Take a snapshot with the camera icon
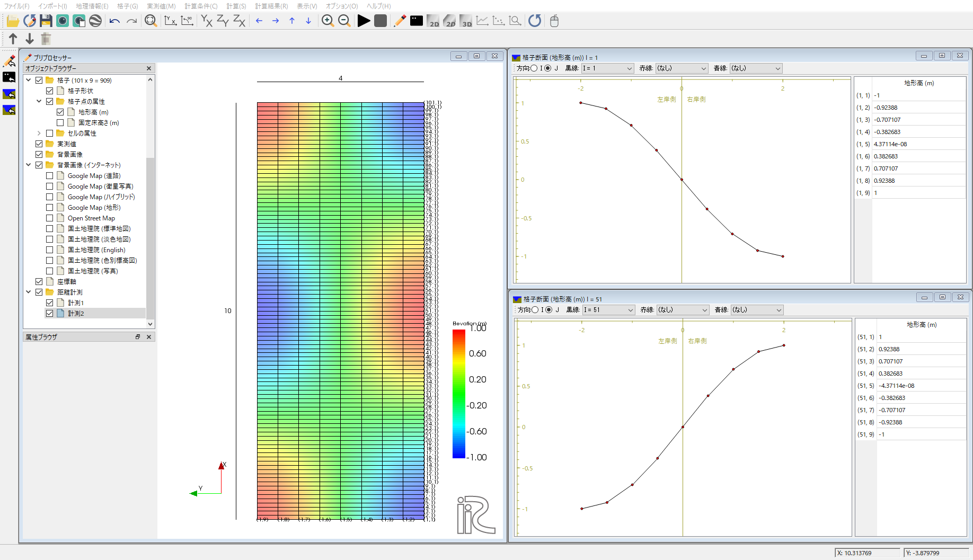 click(63, 21)
